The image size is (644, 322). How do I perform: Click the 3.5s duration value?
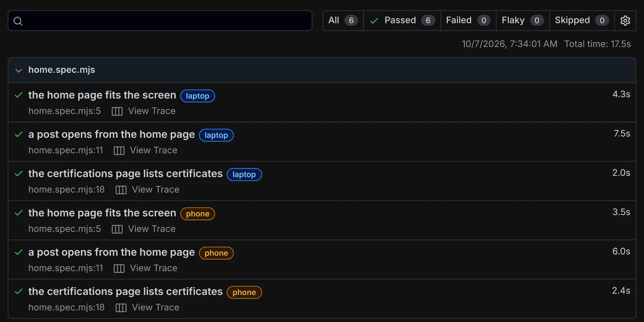point(621,212)
